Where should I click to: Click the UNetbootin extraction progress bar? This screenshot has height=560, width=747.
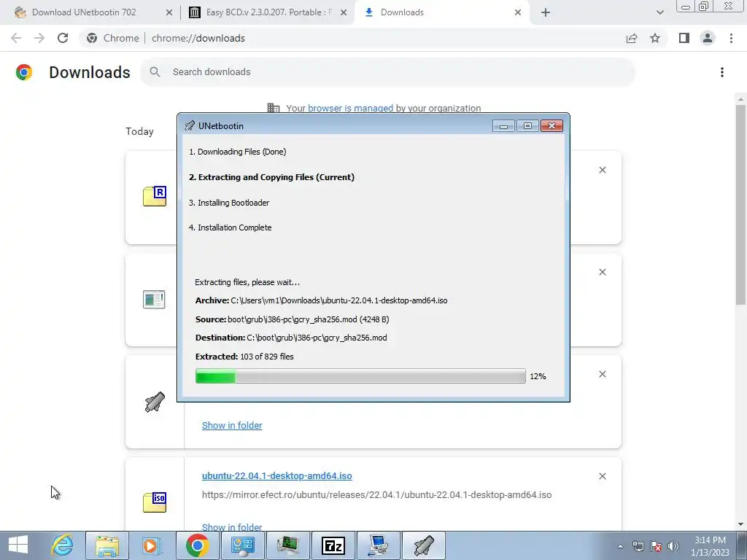click(x=360, y=376)
